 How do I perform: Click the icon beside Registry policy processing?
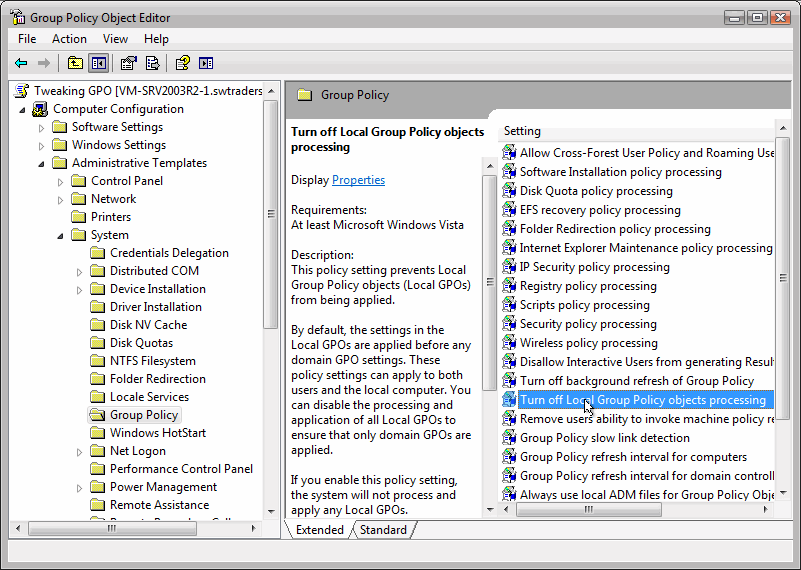pyautogui.click(x=509, y=286)
